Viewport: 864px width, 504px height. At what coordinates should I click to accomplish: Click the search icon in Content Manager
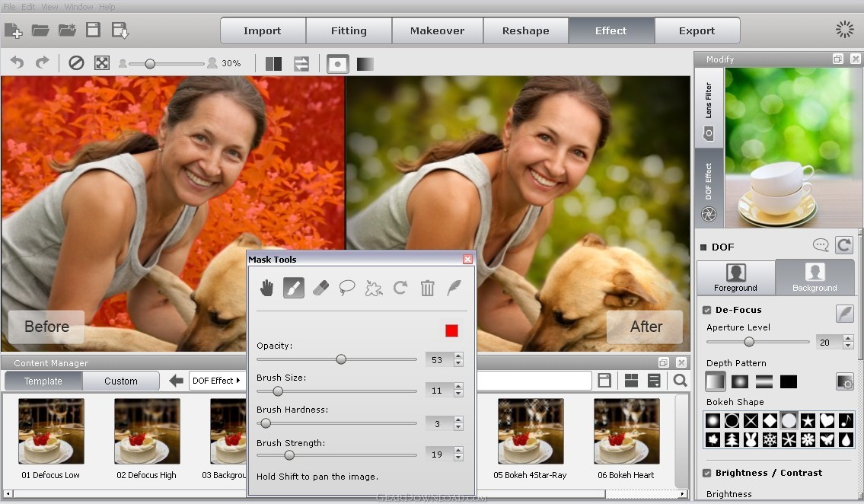680,381
